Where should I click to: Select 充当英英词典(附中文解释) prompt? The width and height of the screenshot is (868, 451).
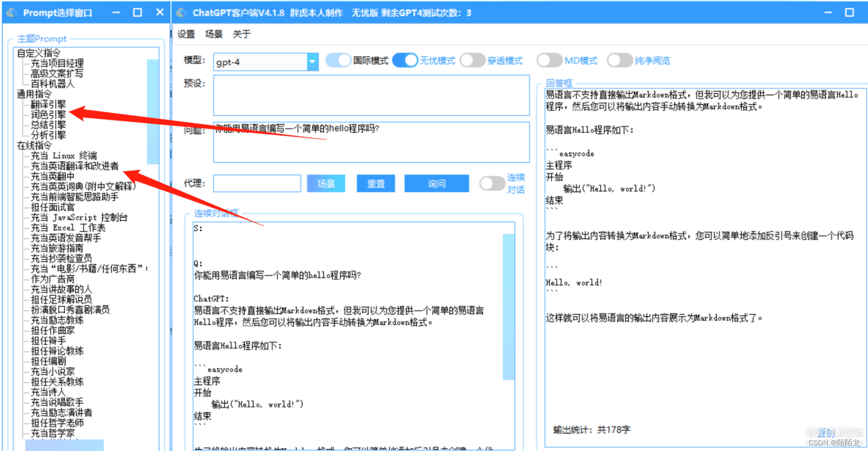(x=83, y=187)
